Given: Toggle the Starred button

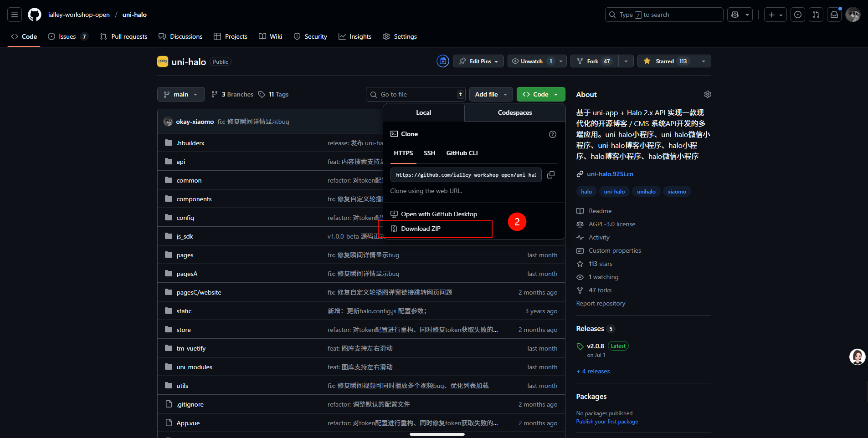Looking at the screenshot, I should [x=667, y=61].
